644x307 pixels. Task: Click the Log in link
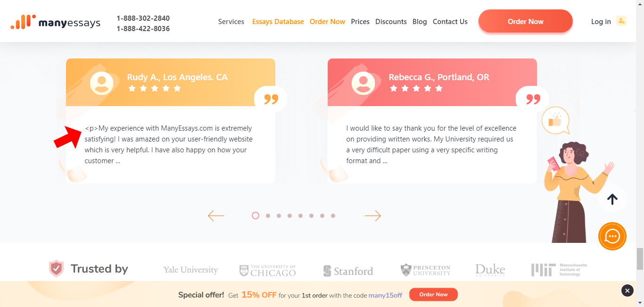click(x=601, y=22)
